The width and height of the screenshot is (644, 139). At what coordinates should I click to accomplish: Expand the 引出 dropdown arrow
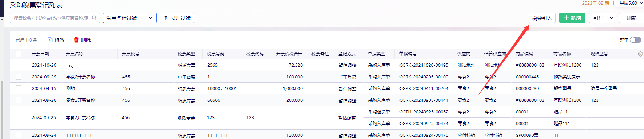tap(612, 18)
